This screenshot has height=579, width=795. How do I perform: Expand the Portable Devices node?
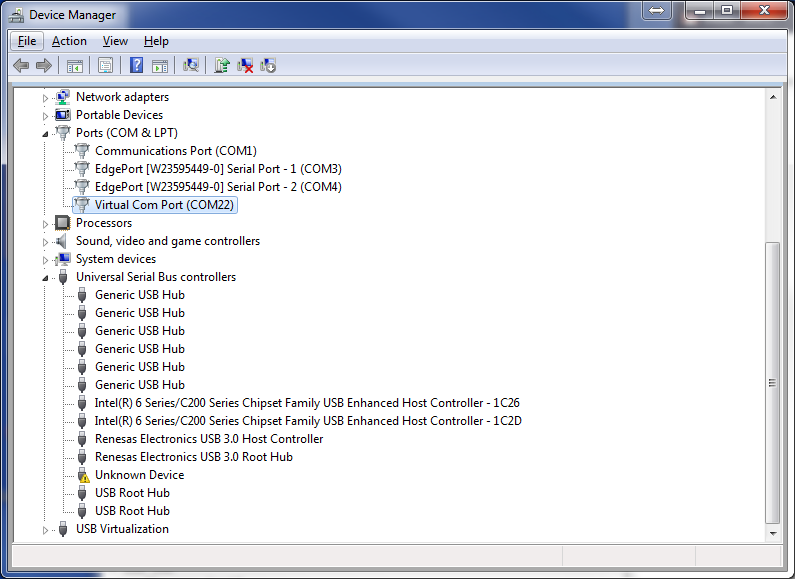point(45,116)
